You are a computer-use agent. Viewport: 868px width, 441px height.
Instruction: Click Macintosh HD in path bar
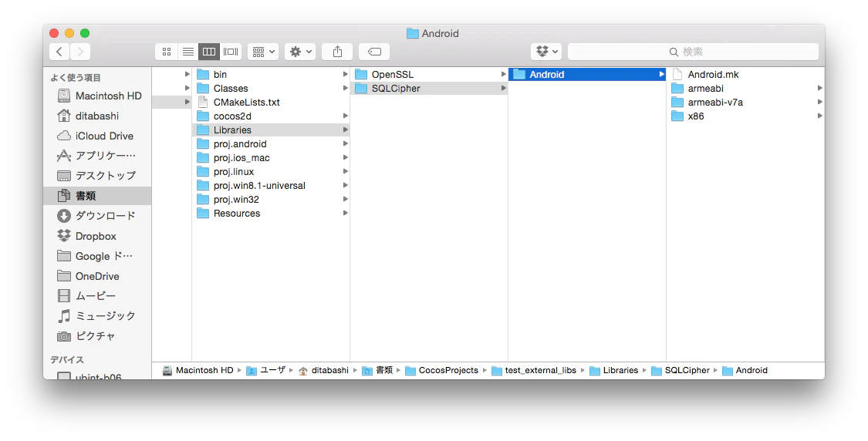[x=198, y=370]
